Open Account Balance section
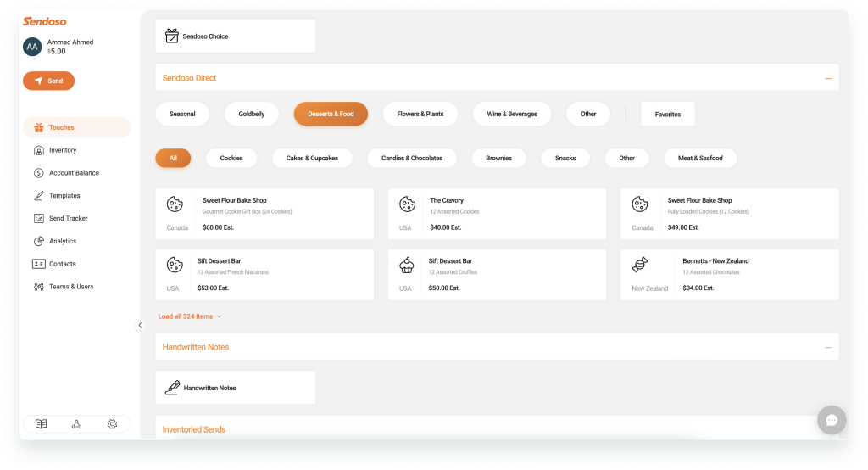 point(76,173)
